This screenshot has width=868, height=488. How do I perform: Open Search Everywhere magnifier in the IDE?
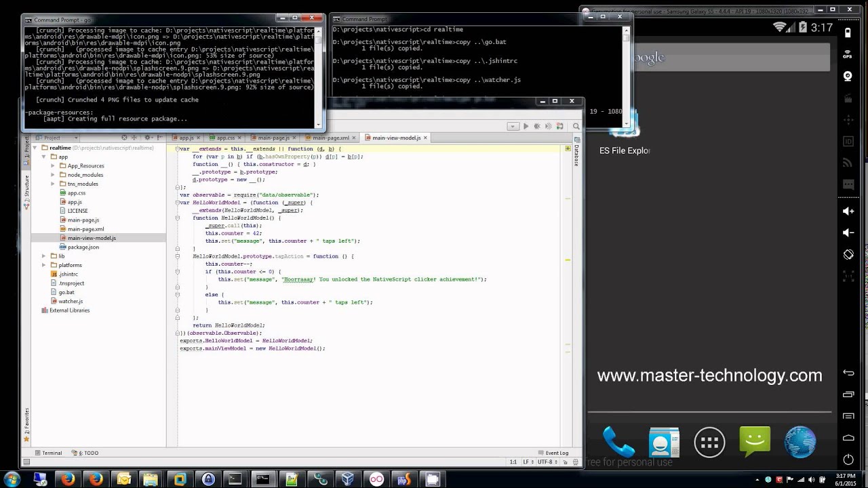[576, 126]
